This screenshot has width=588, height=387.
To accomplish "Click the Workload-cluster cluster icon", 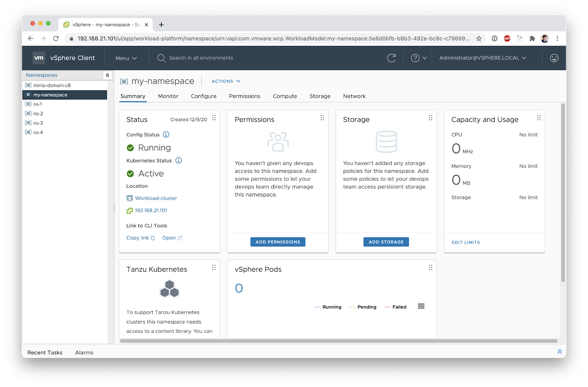I will 130,198.
